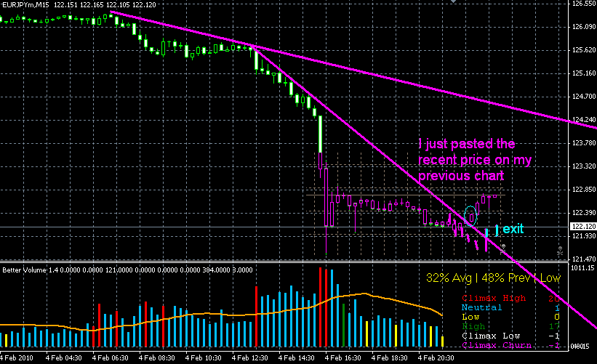Click the 121.470 price axis label
The image size is (597, 364).
click(x=583, y=259)
